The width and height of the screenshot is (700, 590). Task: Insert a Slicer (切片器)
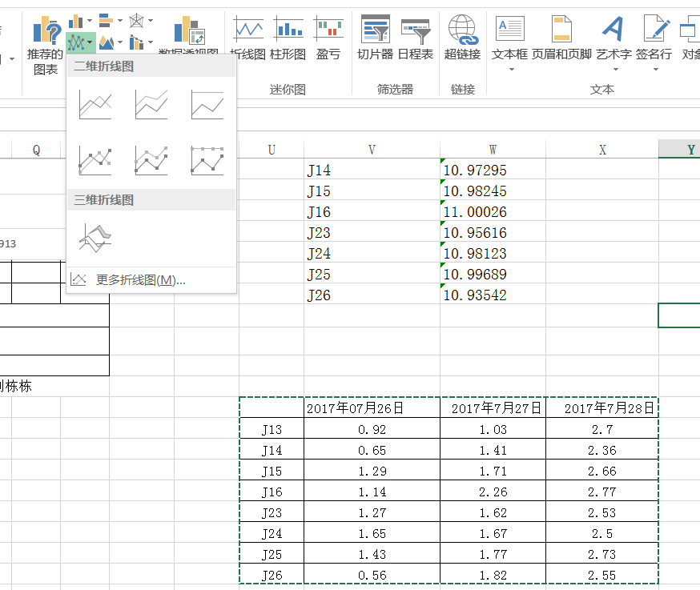[x=375, y=38]
